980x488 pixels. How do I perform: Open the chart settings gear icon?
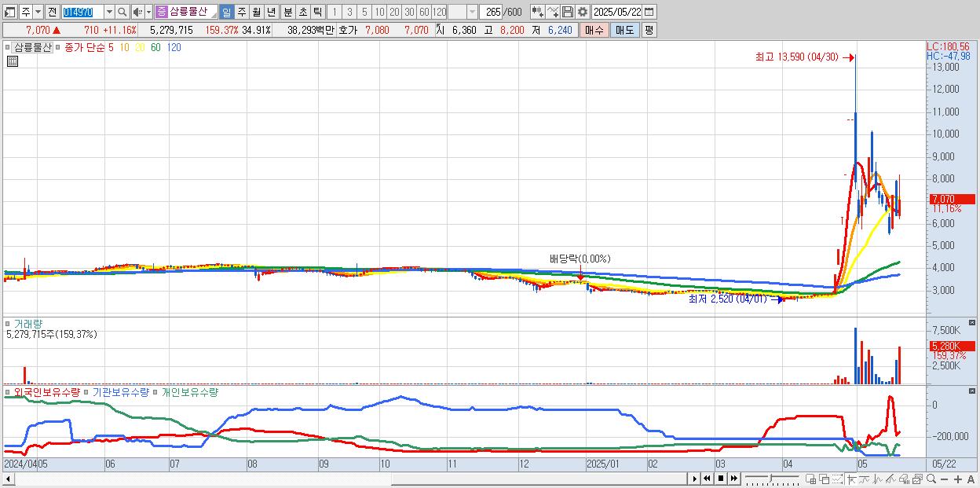tap(582, 12)
